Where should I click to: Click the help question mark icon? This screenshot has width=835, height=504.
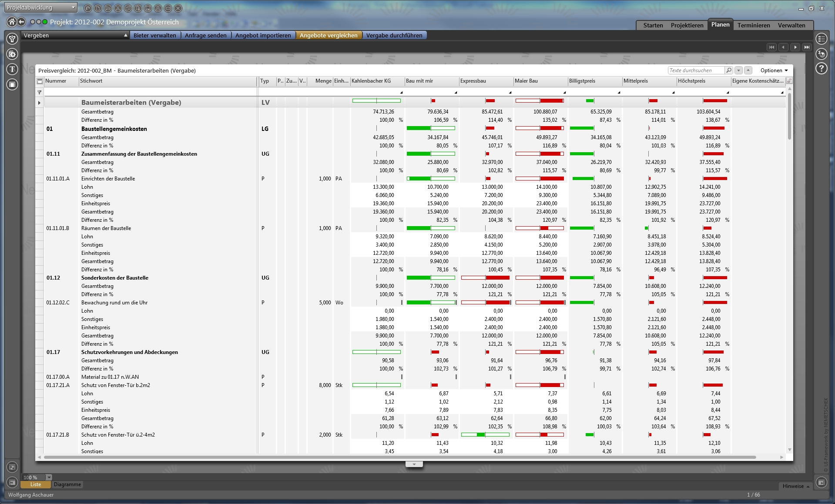[x=821, y=68]
